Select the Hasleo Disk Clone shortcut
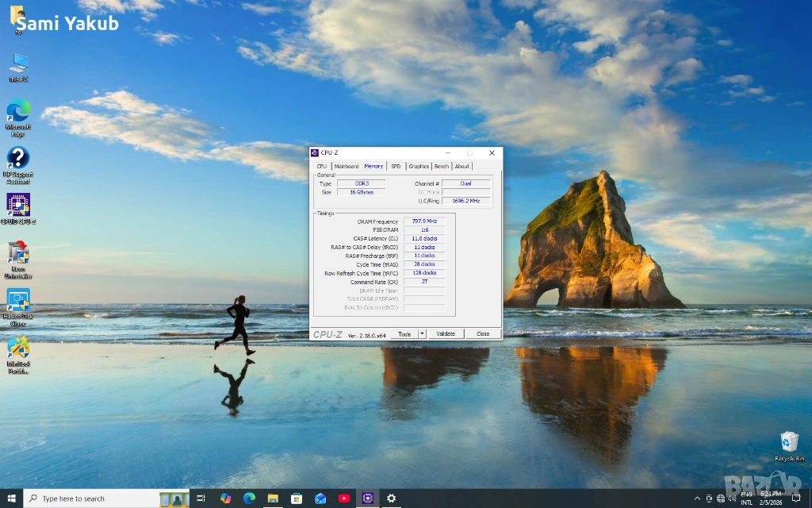 [18, 301]
